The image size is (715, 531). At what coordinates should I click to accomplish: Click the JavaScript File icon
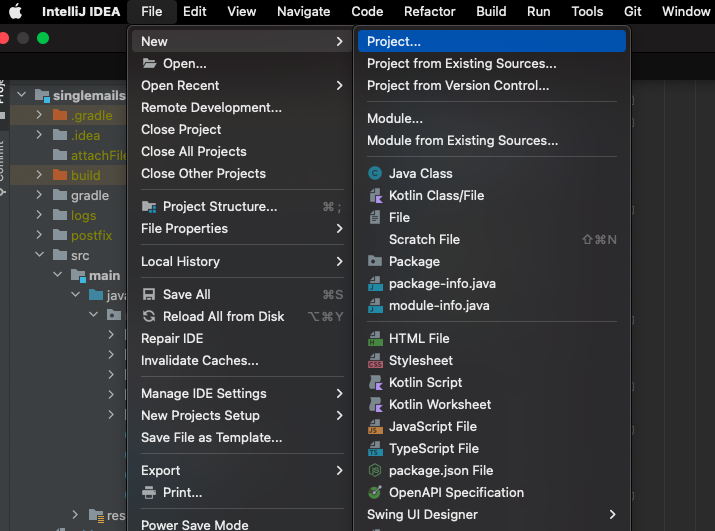pyautogui.click(x=375, y=427)
